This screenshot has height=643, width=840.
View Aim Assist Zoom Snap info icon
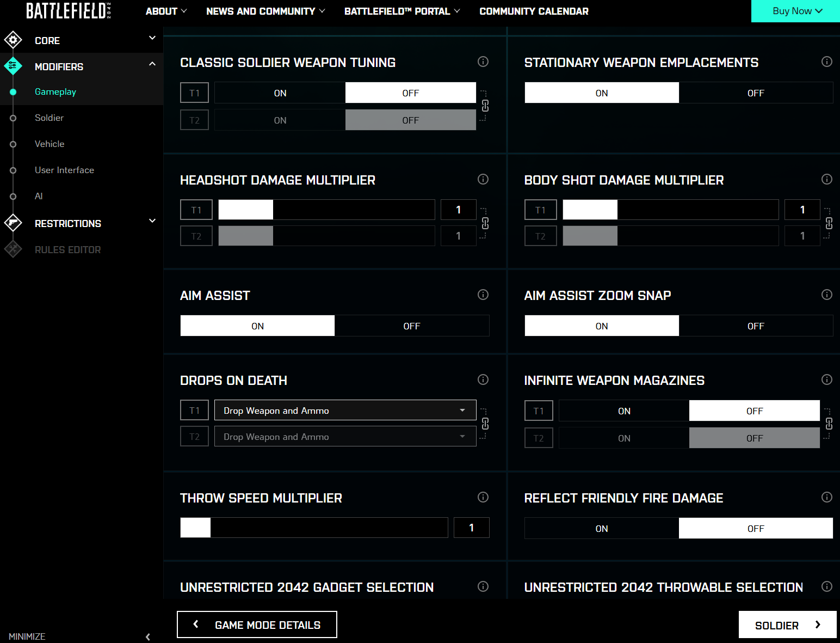(x=827, y=295)
